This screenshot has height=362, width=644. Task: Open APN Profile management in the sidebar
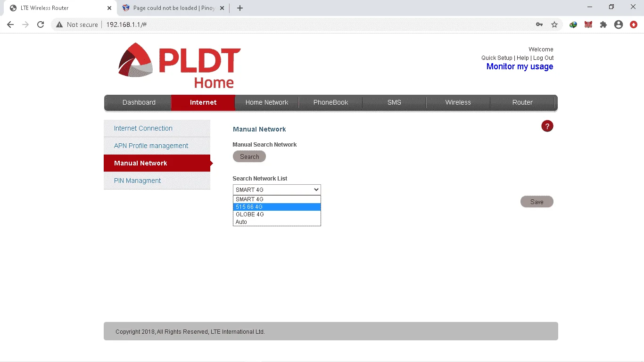tap(157, 146)
